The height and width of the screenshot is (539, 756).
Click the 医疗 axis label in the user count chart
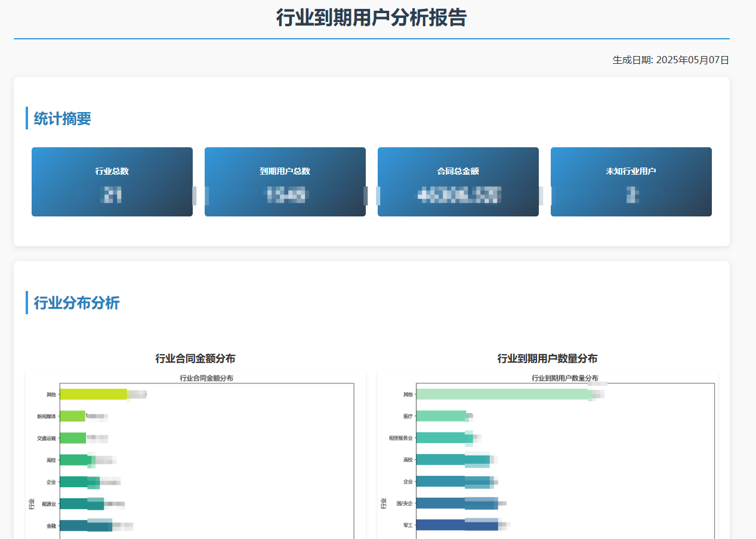[408, 416]
